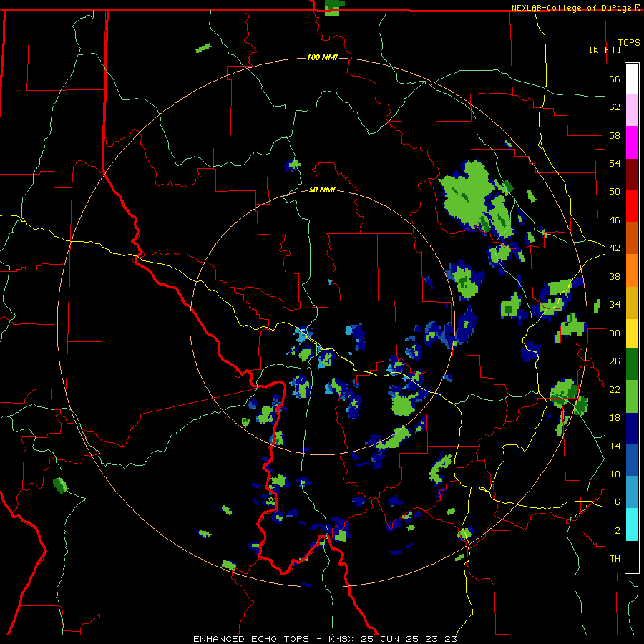Click the gold legend swatch

632,303
